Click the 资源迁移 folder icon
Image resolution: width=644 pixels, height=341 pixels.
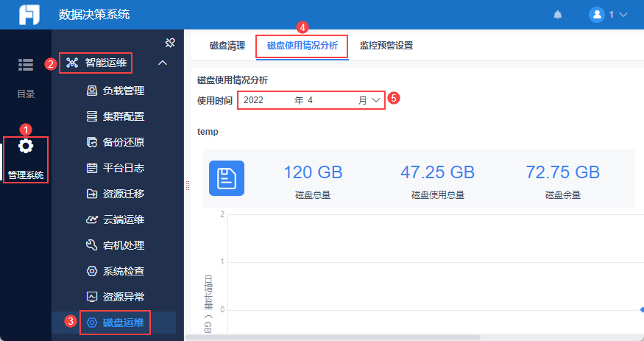coord(92,194)
